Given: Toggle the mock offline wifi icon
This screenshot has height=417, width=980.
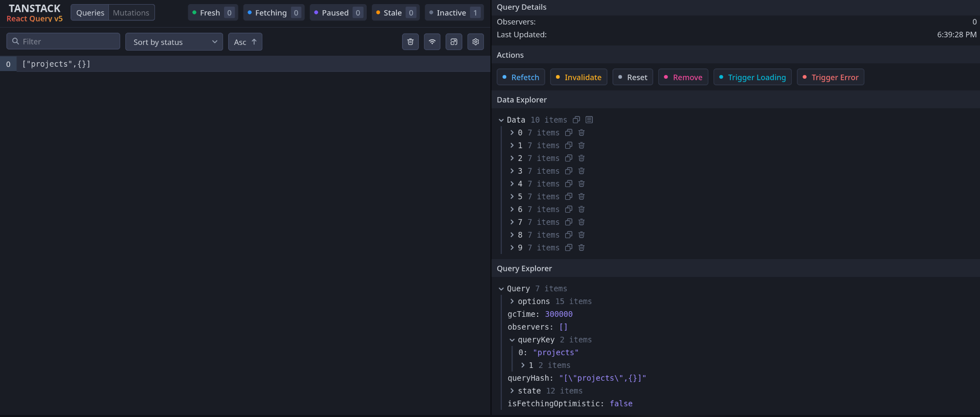Looking at the screenshot, I should click(432, 42).
